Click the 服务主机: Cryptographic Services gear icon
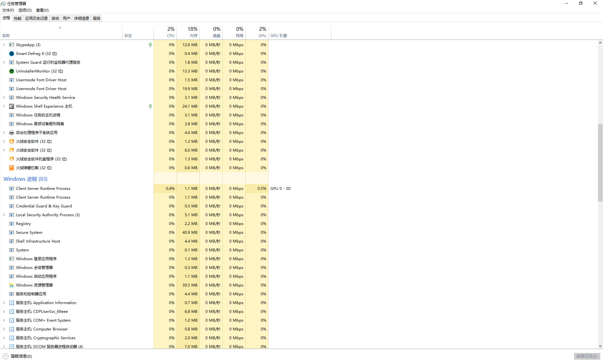The height and width of the screenshot is (364, 603). pyautogui.click(x=12, y=338)
